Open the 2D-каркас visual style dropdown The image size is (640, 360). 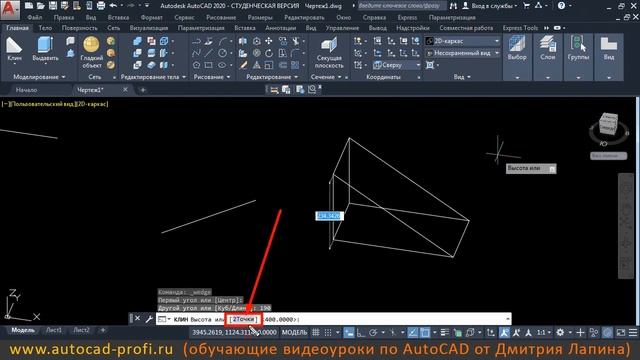[x=462, y=41]
